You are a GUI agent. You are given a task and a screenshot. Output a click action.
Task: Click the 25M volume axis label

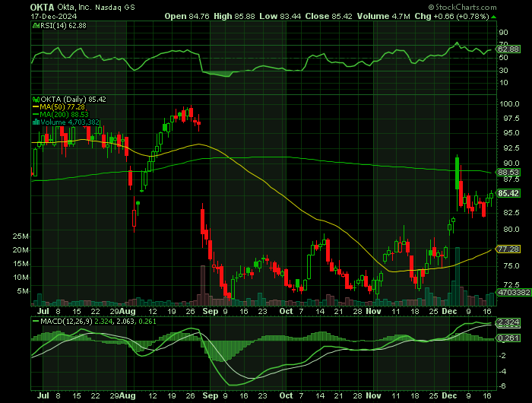click(x=21, y=236)
